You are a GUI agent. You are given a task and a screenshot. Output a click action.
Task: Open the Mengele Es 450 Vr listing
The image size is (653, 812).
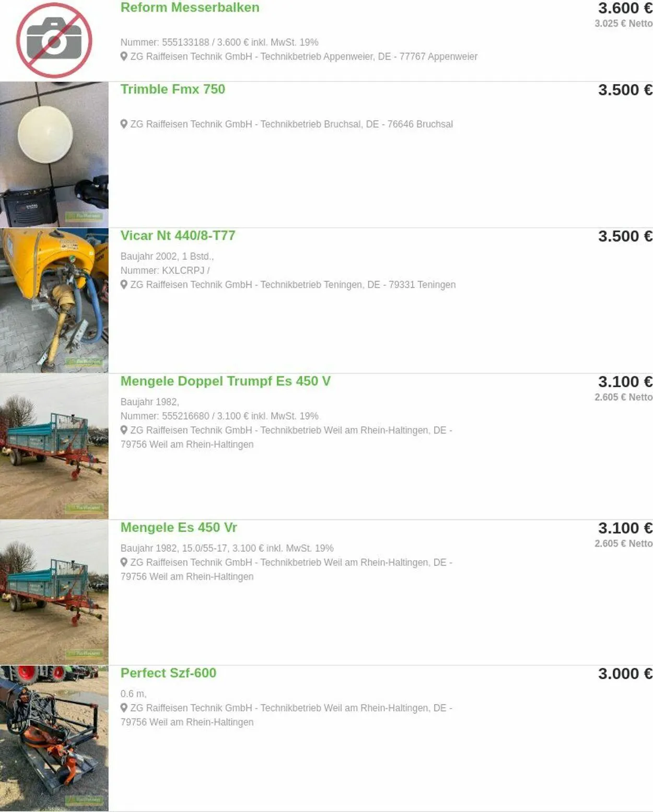179,527
